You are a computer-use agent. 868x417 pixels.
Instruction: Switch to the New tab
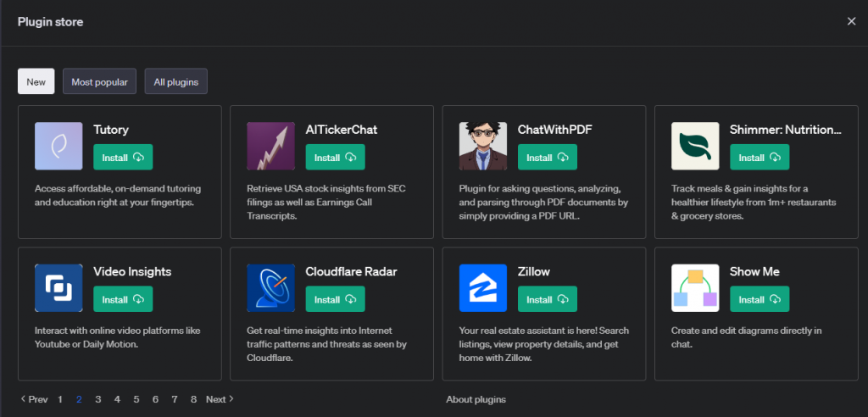click(36, 81)
